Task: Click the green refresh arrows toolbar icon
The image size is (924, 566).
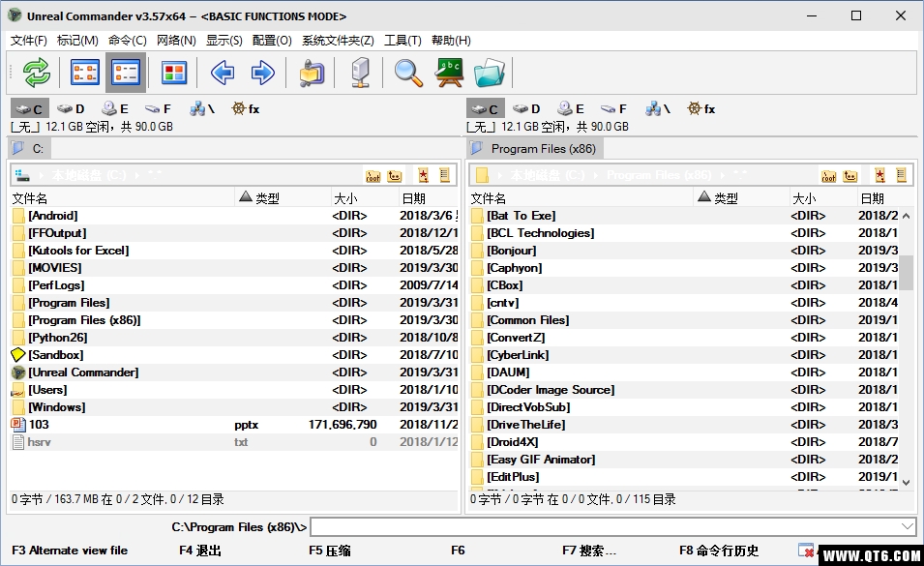Action: (x=37, y=73)
